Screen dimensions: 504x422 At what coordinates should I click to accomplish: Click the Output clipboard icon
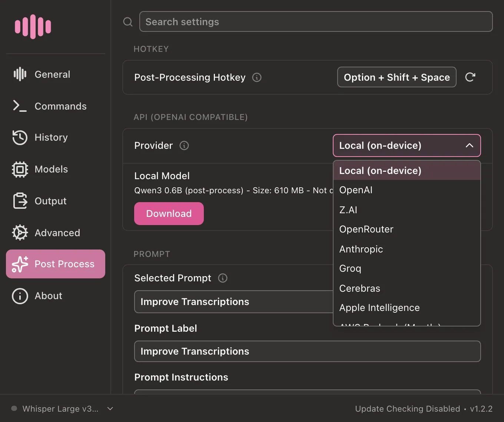pyautogui.click(x=20, y=201)
